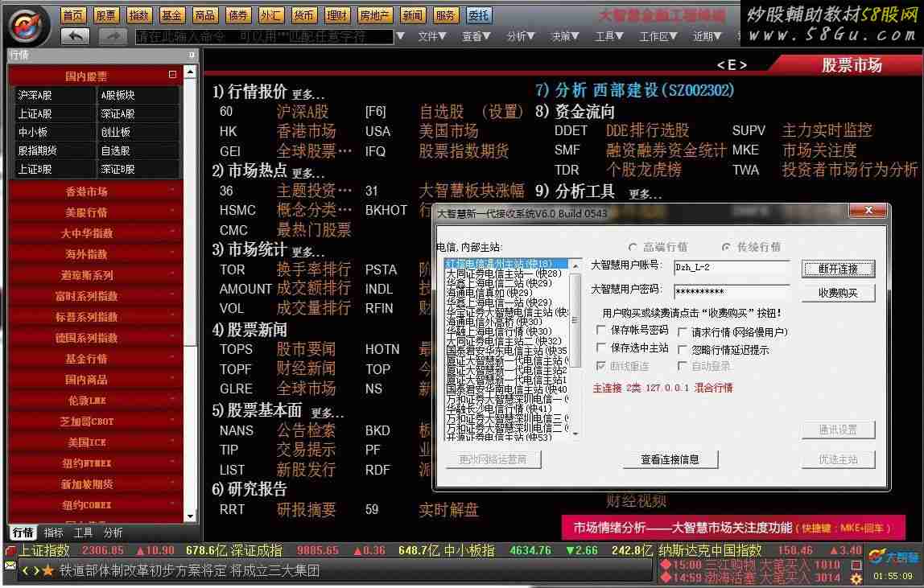924x588 pixels.
Task: Click the small square icon above the gear
Action: pos(857,565)
